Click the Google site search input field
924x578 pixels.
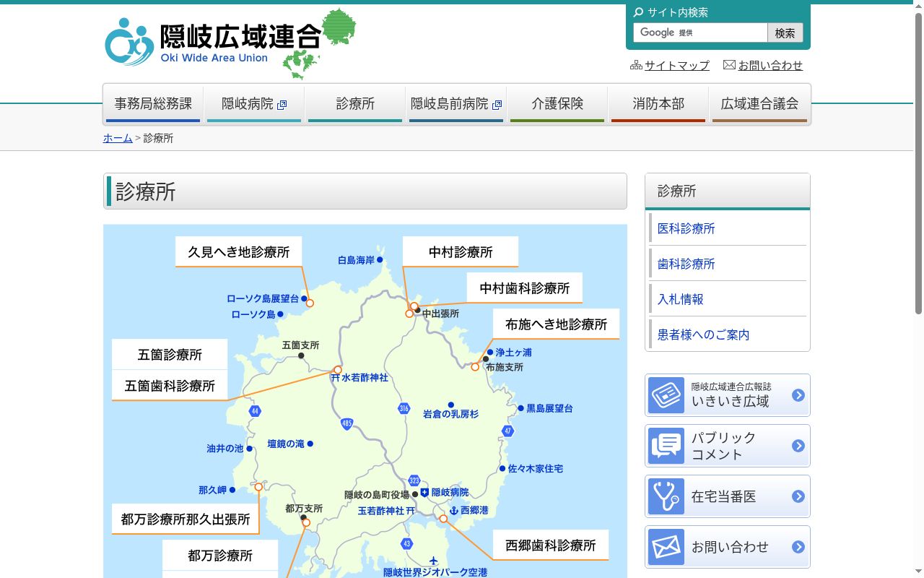700,33
